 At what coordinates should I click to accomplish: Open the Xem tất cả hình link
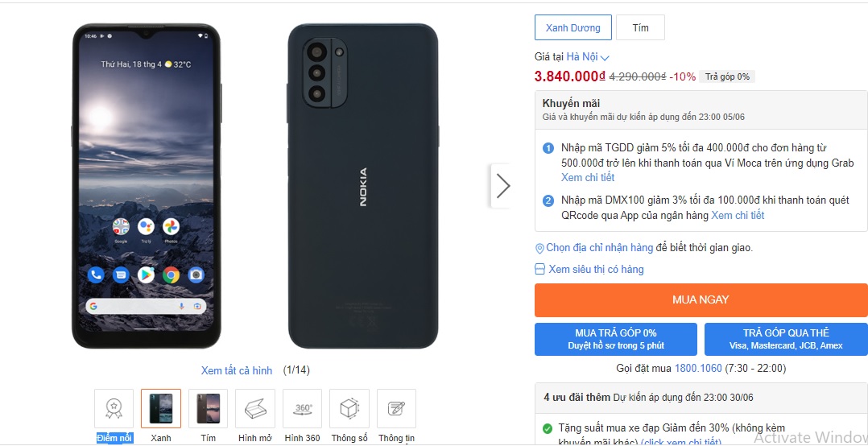click(237, 370)
